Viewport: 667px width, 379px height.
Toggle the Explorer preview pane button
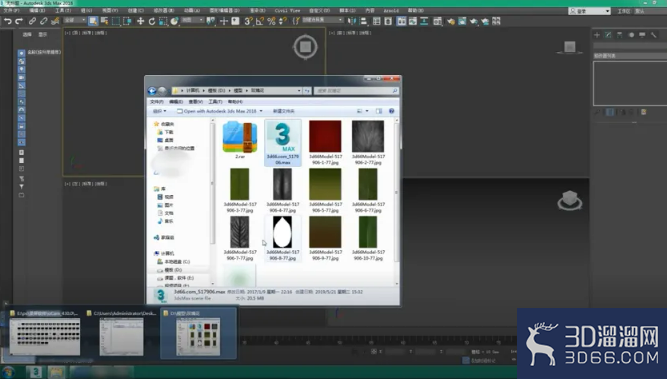pyautogui.click(x=379, y=111)
